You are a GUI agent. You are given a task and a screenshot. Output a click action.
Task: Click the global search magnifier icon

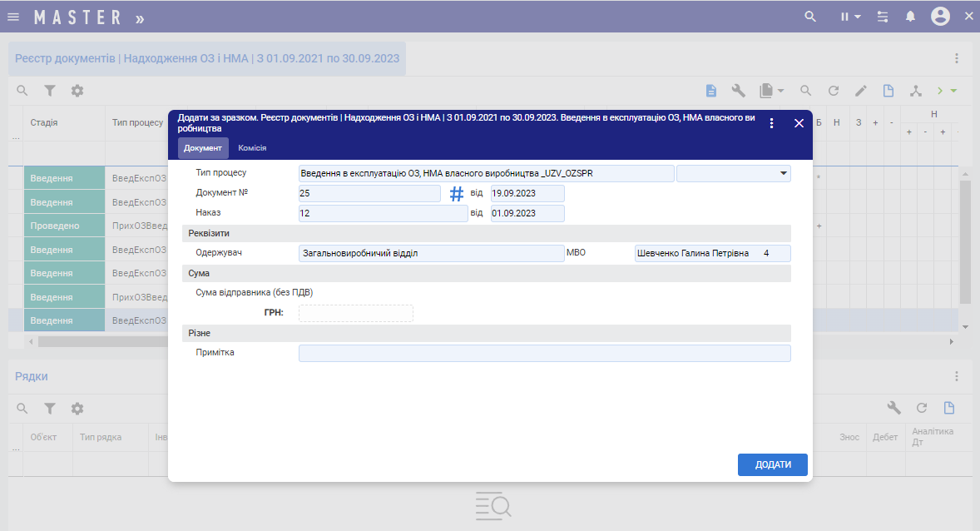coord(810,17)
